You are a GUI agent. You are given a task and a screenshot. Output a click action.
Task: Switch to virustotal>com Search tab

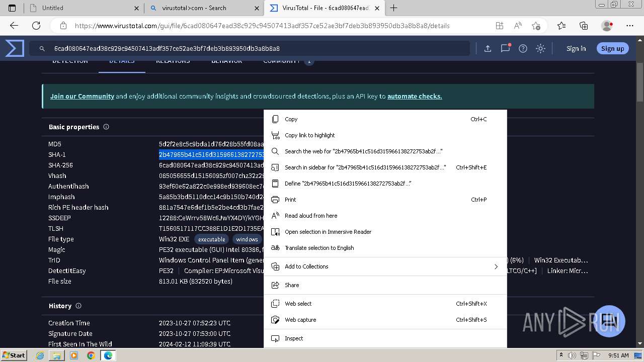coord(204,8)
